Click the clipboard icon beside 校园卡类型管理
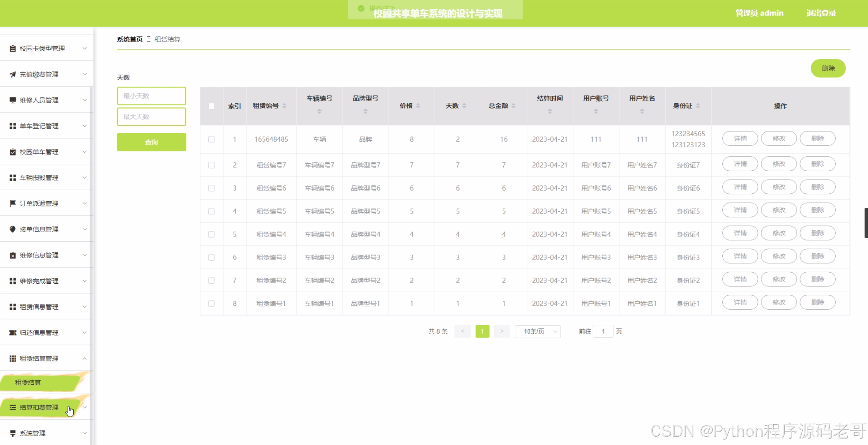Image resolution: width=868 pixels, height=445 pixels. pyautogui.click(x=13, y=48)
